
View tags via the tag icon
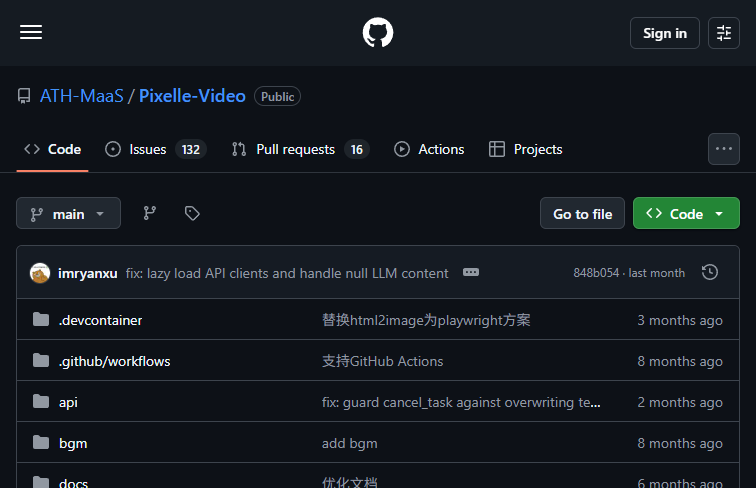[x=192, y=213]
